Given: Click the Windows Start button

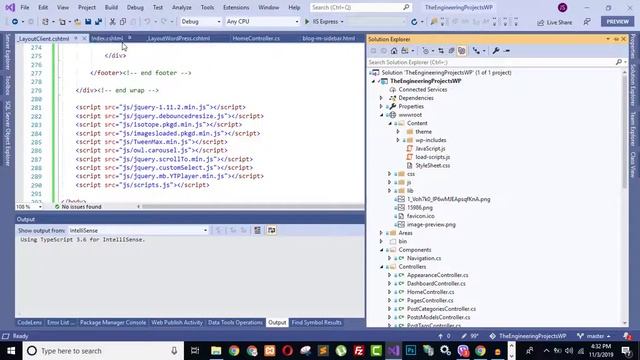Looking at the screenshot, I should [x=11, y=351].
